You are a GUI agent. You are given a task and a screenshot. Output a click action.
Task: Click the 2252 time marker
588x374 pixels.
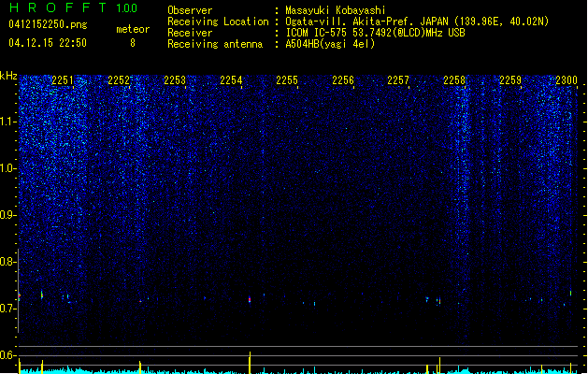119,80
